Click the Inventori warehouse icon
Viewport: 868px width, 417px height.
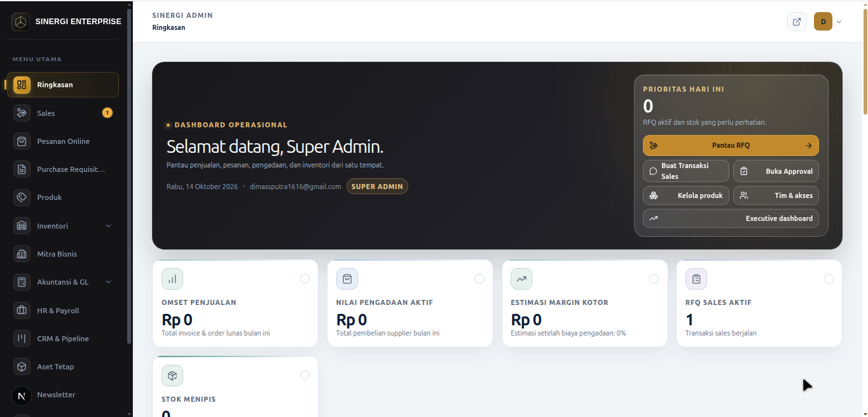22,226
